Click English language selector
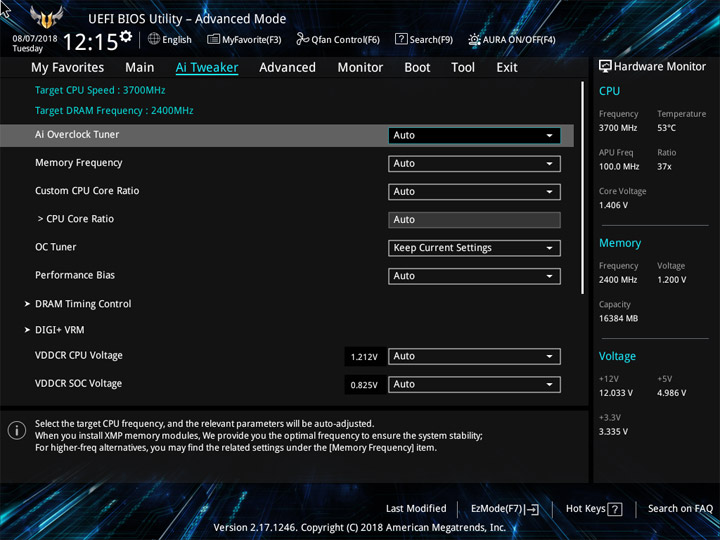Viewport: 720px width, 540px height. 170,39
